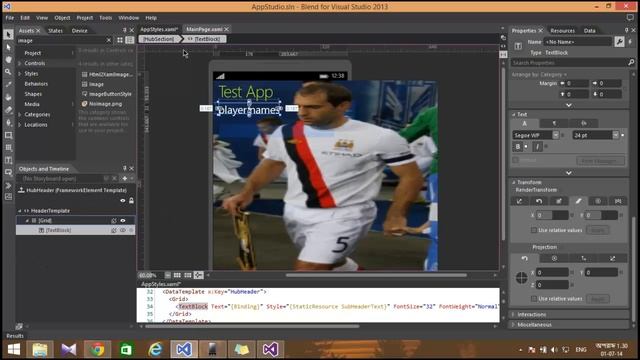Screen dimensions: 640x360
Task: Open Chrome from the Windows taskbar
Action: coord(97,349)
